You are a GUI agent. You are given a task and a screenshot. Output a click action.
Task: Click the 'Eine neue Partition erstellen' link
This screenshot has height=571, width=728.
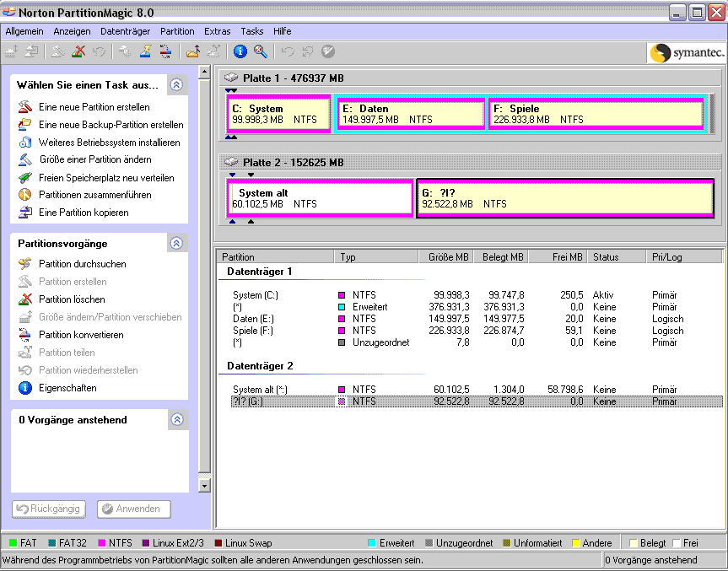[x=94, y=107]
